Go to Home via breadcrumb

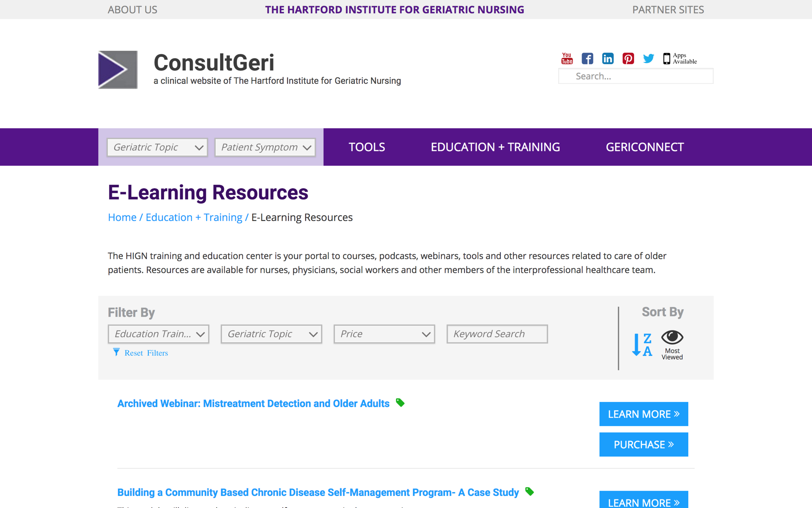click(x=122, y=217)
